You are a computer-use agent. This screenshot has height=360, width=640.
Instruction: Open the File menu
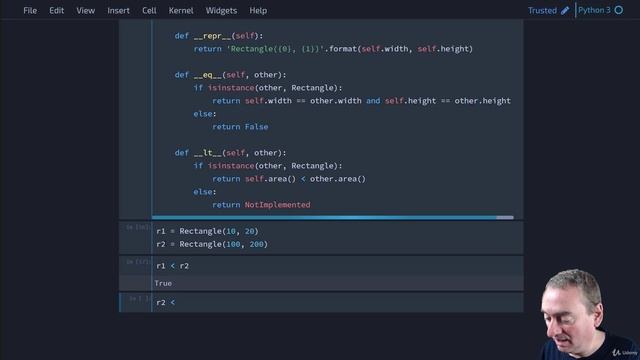click(x=30, y=11)
